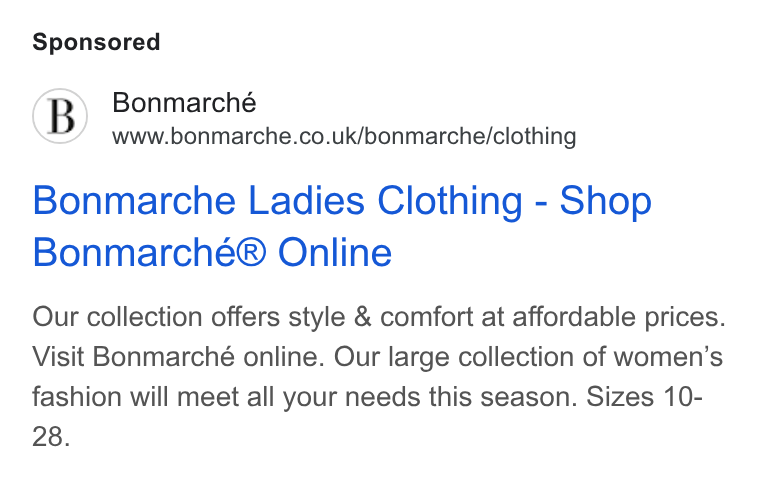Click "women's" in the ad description
The image size is (760, 478).
pos(668,357)
